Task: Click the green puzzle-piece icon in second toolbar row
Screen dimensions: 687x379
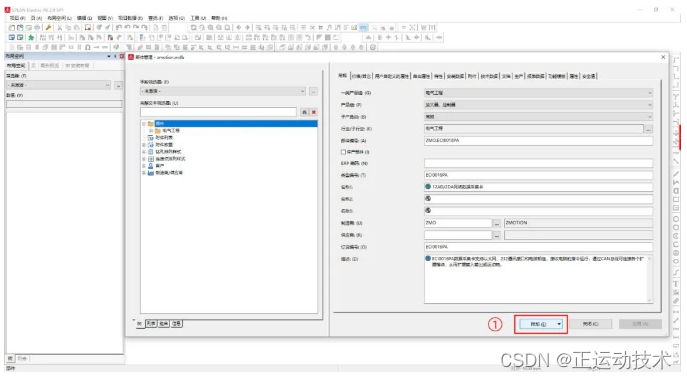Action: coord(31,38)
